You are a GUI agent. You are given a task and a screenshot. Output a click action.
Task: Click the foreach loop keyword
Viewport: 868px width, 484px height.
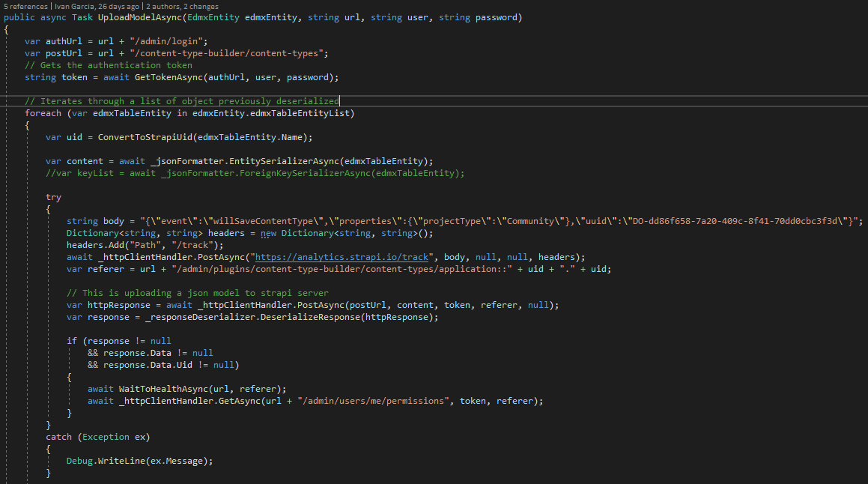pos(43,112)
